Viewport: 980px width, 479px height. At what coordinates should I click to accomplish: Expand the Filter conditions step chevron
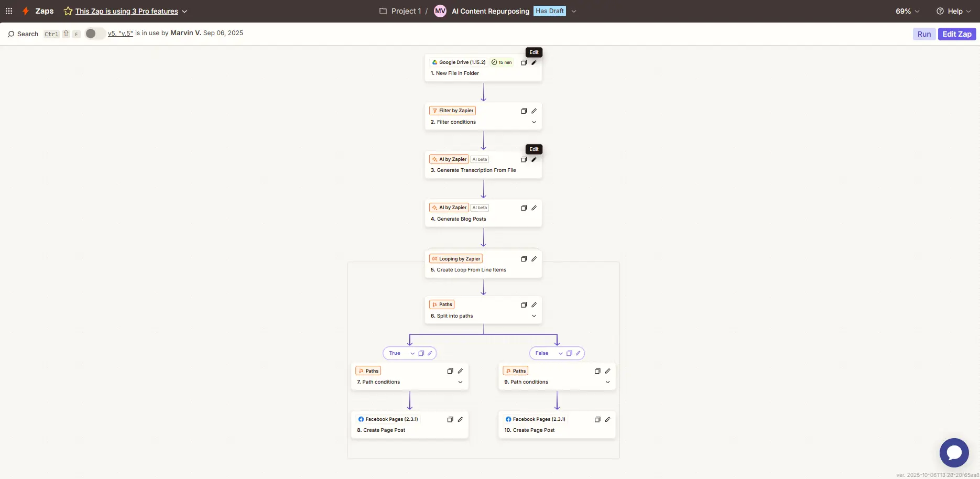(x=534, y=122)
